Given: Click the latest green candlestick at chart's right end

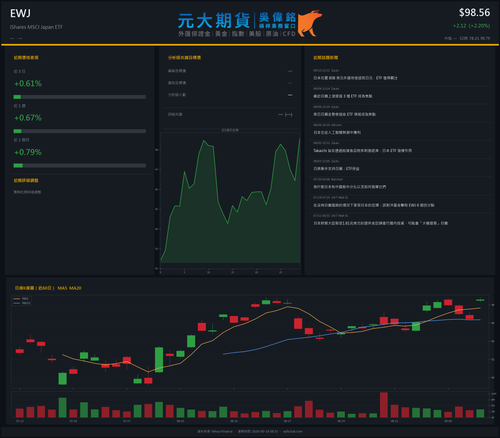Looking at the screenshot, I should click(480, 300).
